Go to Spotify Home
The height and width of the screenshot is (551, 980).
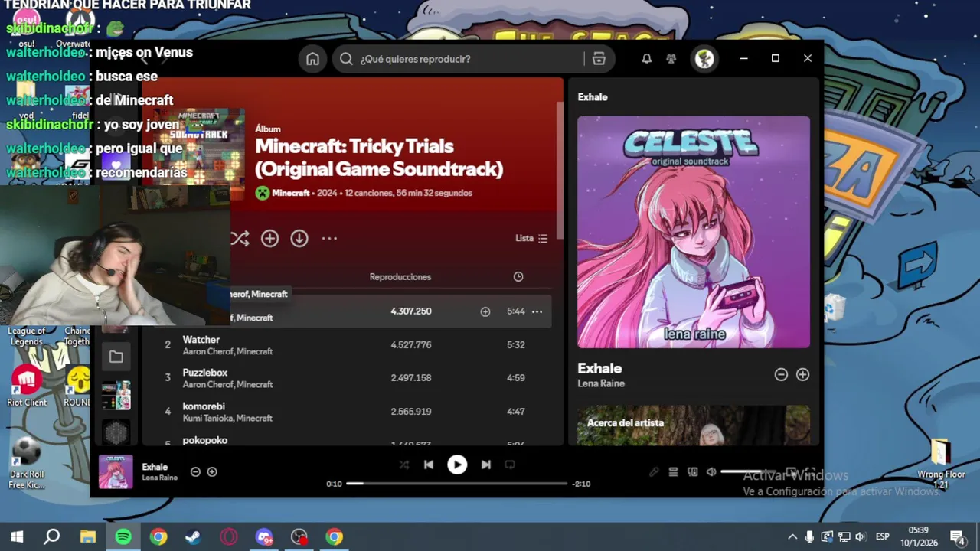[x=312, y=59]
